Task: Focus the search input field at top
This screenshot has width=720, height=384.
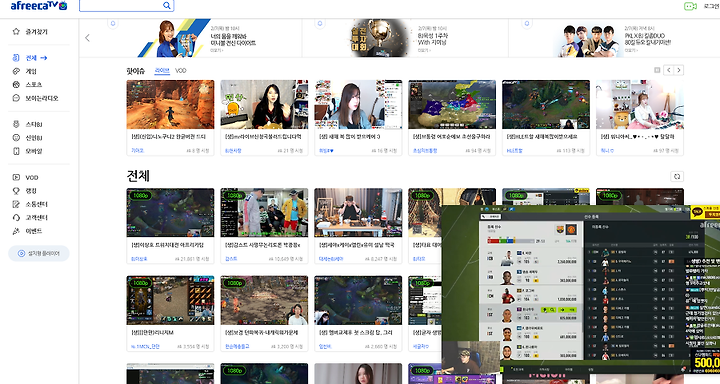Action: [x=121, y=6]
